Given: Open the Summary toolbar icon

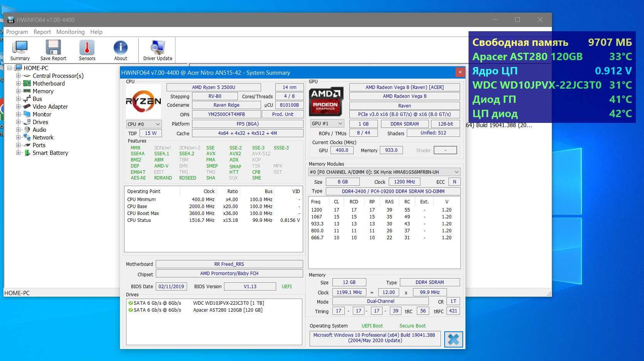Looking at the screenshot, I should (x=20, y=48).
